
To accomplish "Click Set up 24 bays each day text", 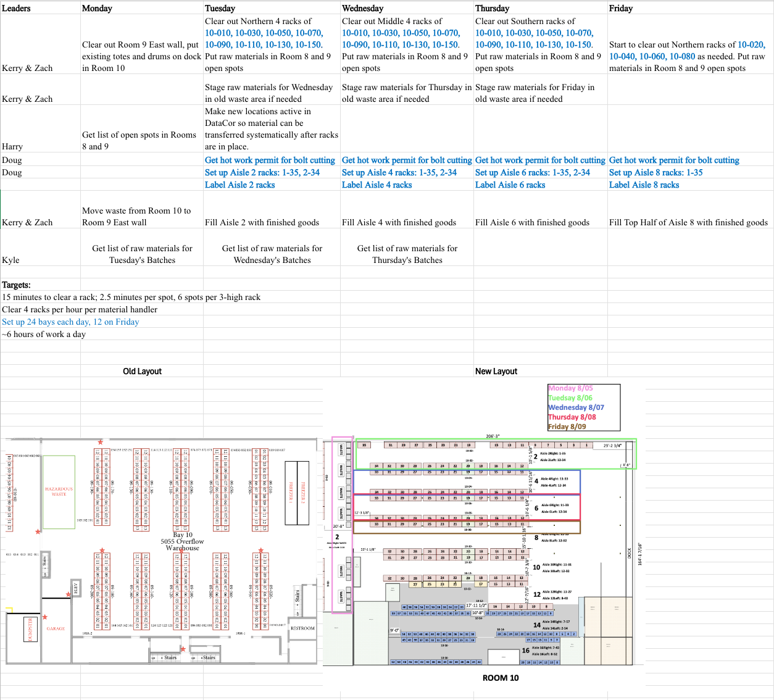I will click(x=70, y=322).
